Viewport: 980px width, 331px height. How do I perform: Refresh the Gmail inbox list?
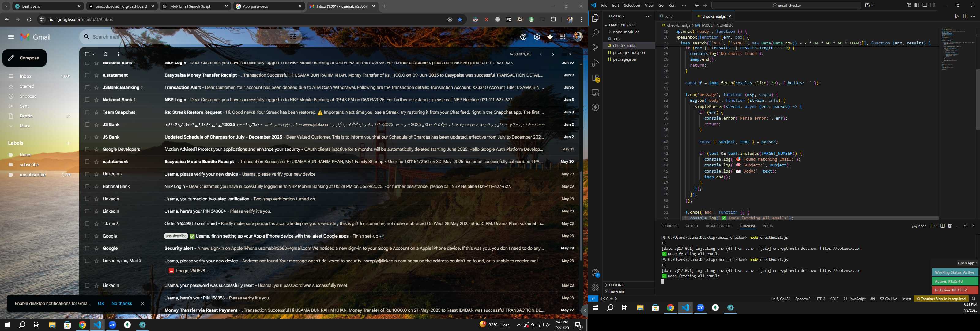[x=106, y=55]
